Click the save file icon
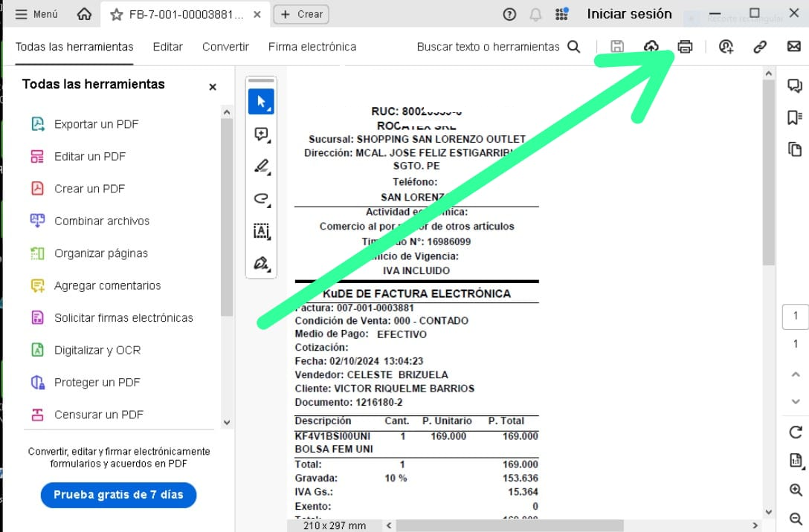 click(616, 47)
